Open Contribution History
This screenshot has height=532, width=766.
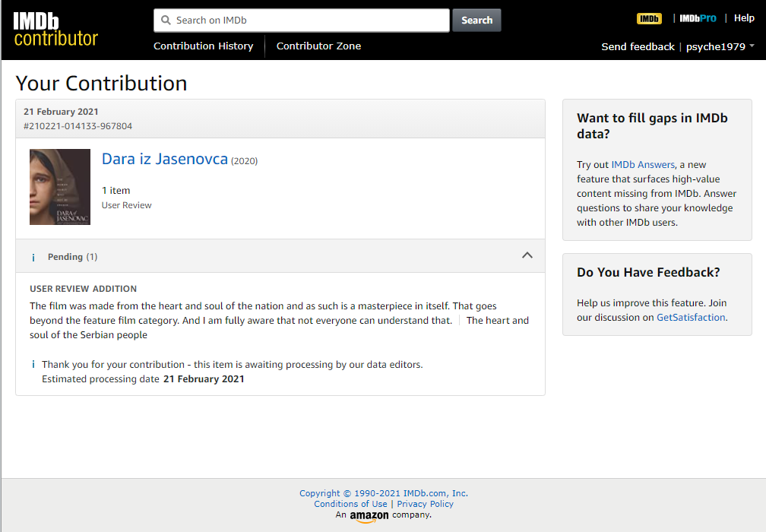click(203, 46)
